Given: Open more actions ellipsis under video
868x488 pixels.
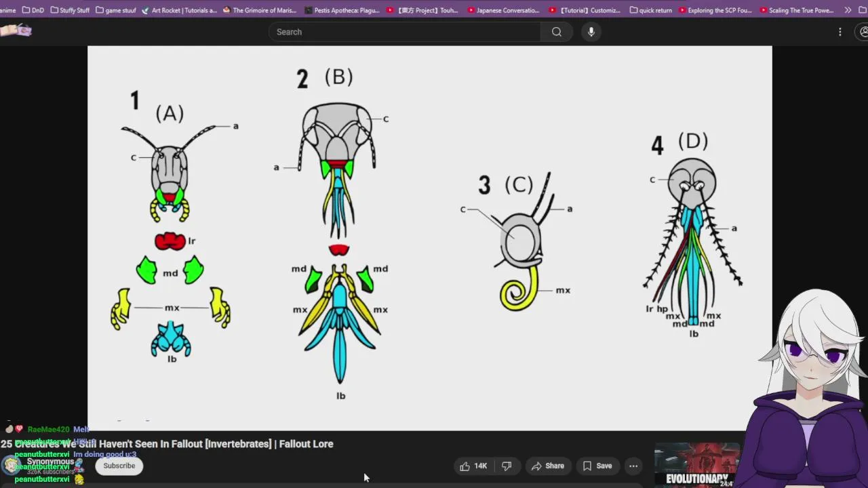Looking at the screenshot, I should (633, 466).
